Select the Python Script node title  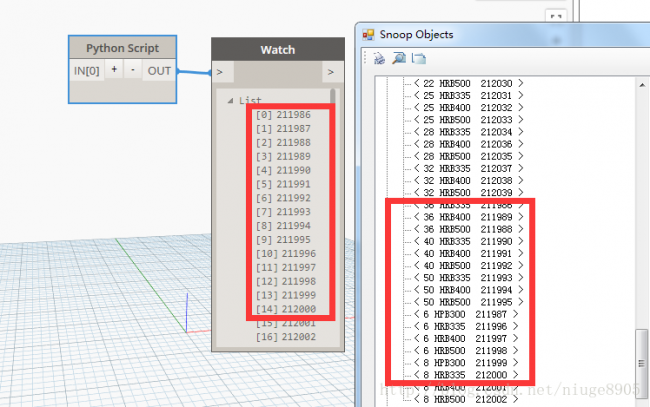121,48
